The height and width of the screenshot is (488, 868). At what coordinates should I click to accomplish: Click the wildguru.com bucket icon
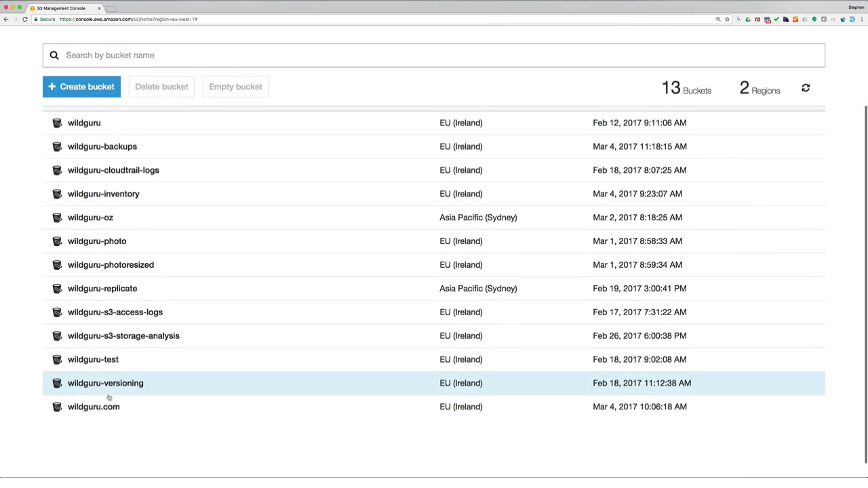coord(57,407)
